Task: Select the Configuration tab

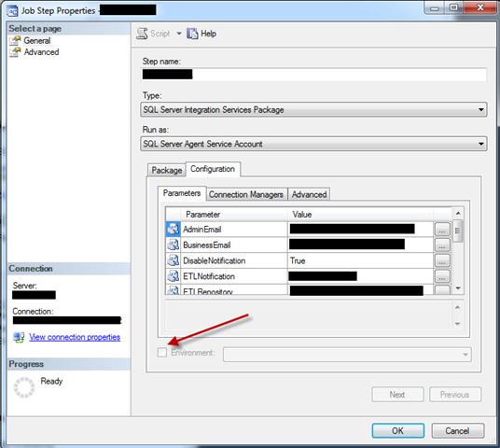Action: [x=213, y=169]
